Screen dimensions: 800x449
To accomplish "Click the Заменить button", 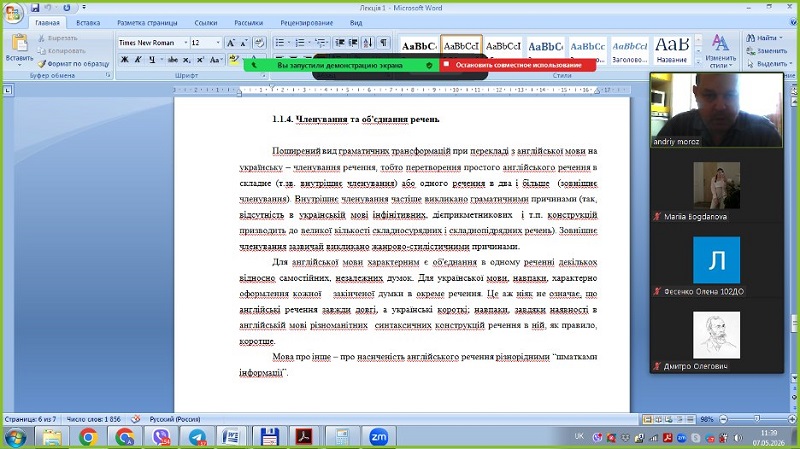I will click(767, 51).
